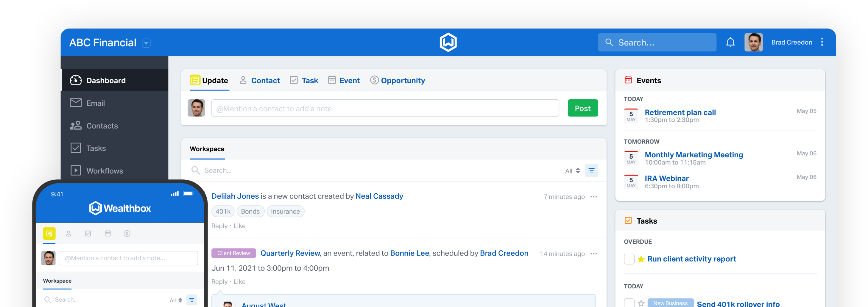
Task: Click the Tasks panel checkbox icon
Action: tap(628, 220)
